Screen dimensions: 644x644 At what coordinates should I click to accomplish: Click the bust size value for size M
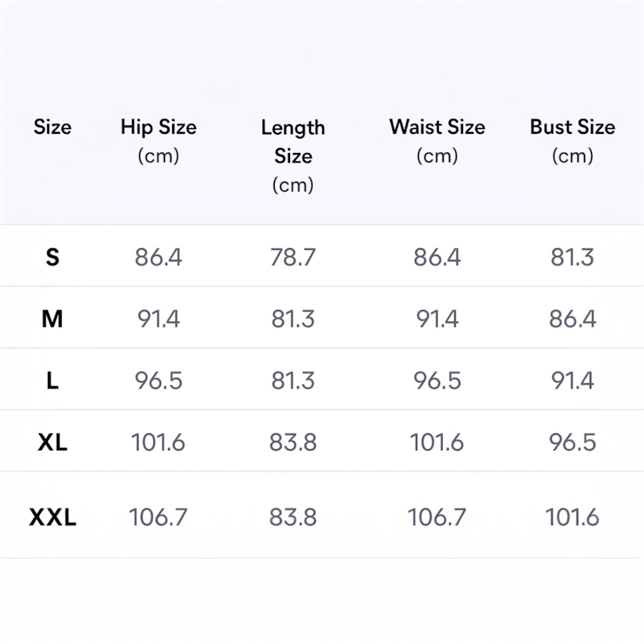pos(572,319)
